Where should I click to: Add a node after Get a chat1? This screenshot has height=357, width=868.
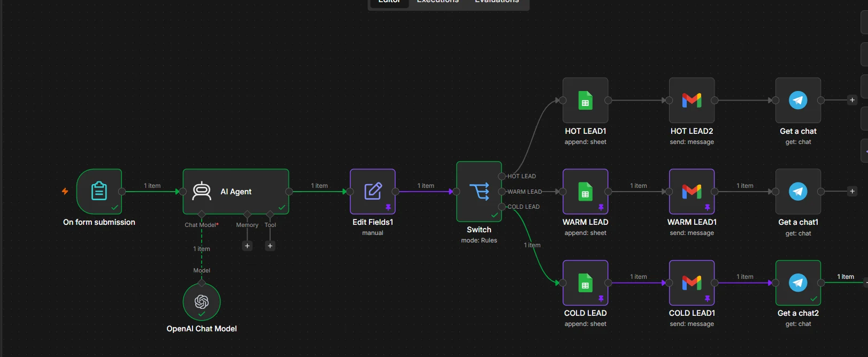coord(852,191)
